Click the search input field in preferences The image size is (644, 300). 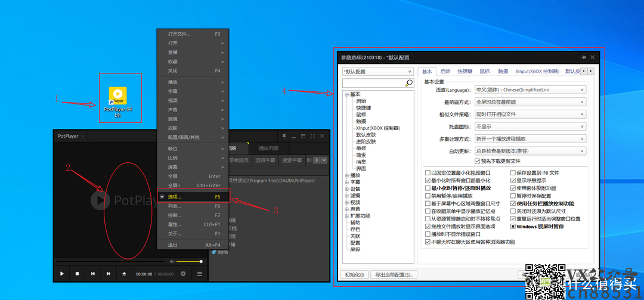pyautogui.click(x=374, y=83)
